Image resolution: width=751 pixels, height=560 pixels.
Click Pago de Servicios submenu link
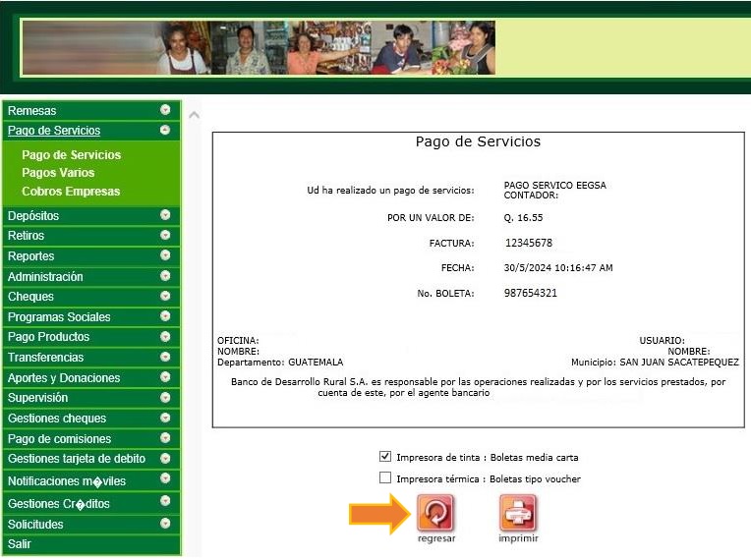click(72, 155)
